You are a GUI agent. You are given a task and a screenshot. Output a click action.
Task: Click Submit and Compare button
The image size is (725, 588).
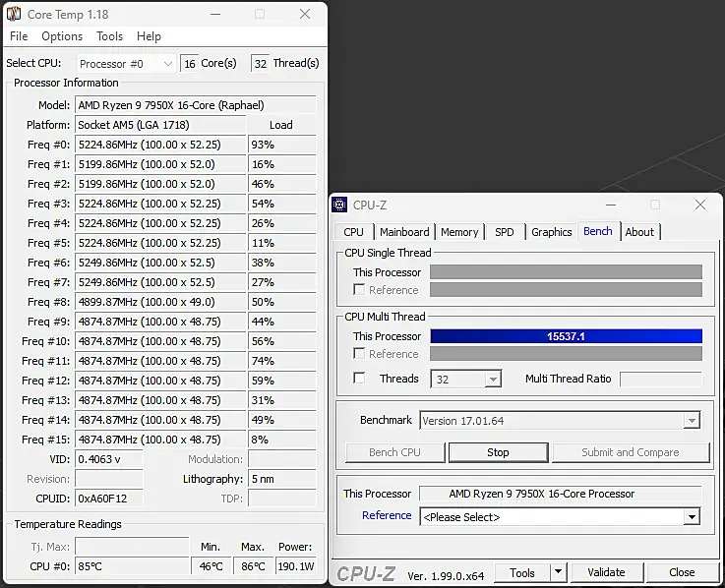[631, 452]
